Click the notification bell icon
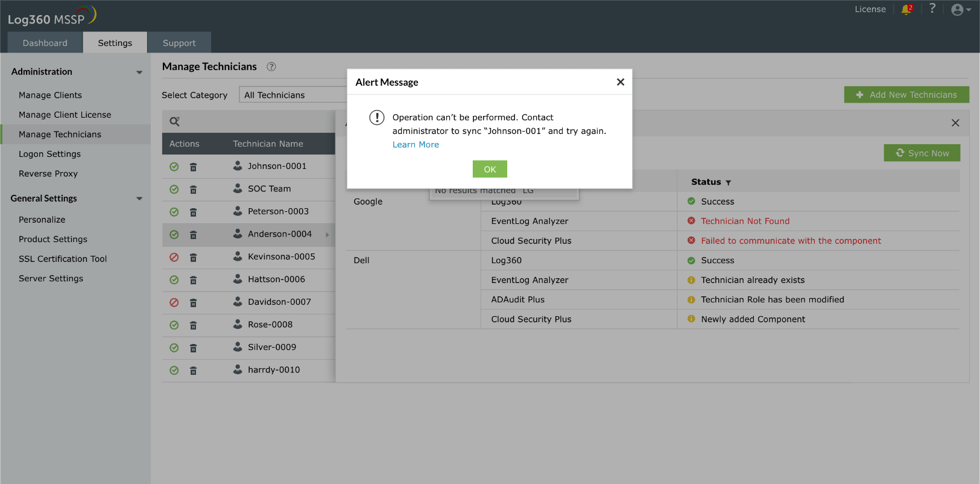980x484 pixels. (x=906, y=10)
